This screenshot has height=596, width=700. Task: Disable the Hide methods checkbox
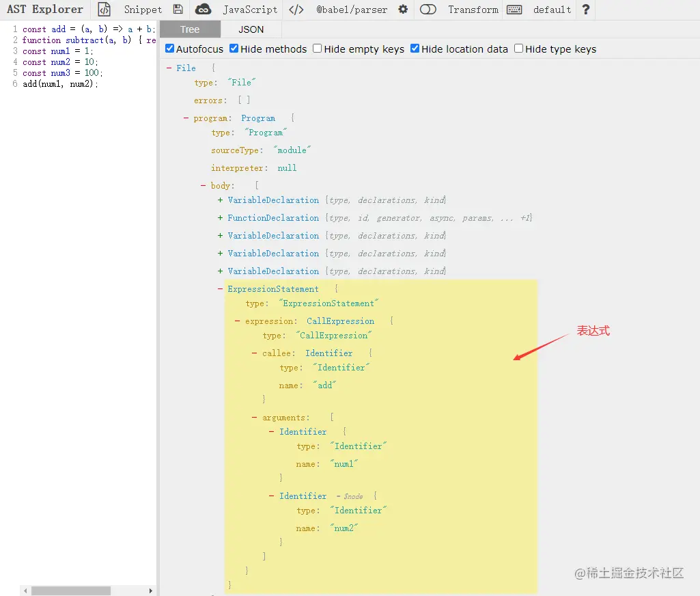tap(233, 49)
